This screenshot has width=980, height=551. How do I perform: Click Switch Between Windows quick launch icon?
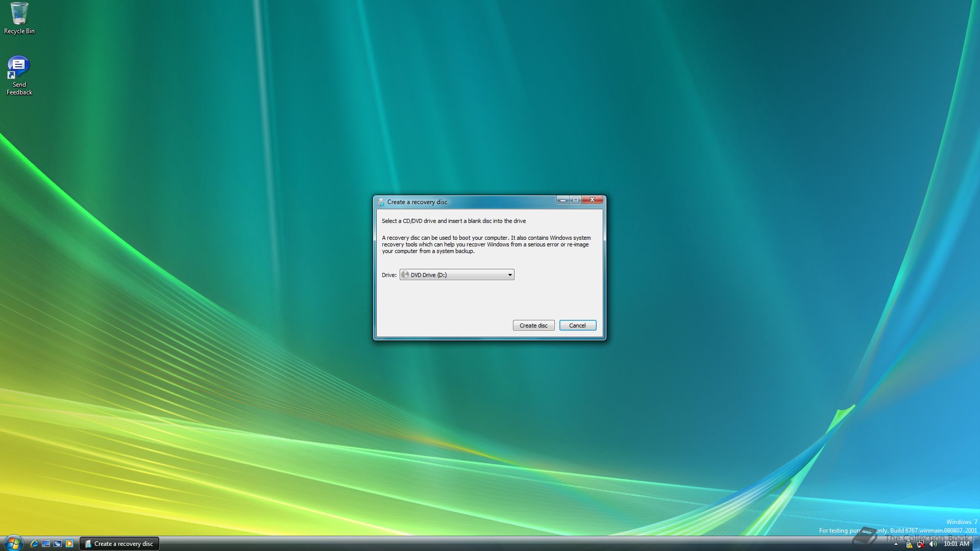[58, 544]
